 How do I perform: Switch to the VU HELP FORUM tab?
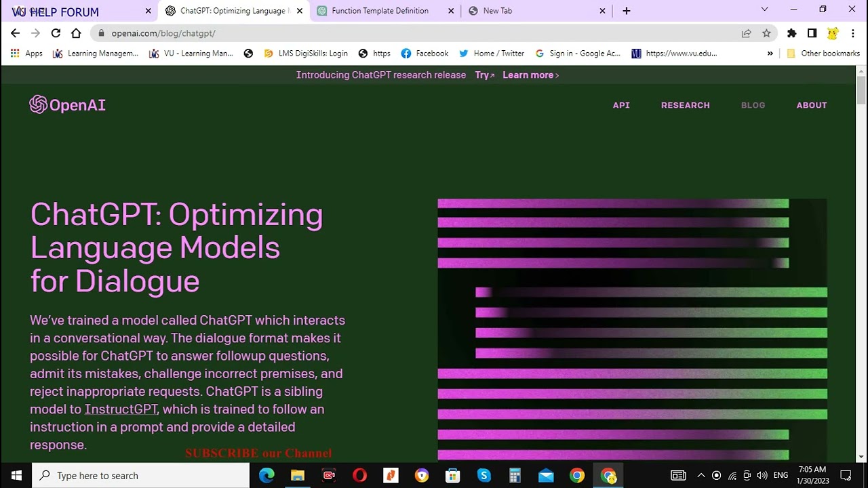[x=81, y=11]
